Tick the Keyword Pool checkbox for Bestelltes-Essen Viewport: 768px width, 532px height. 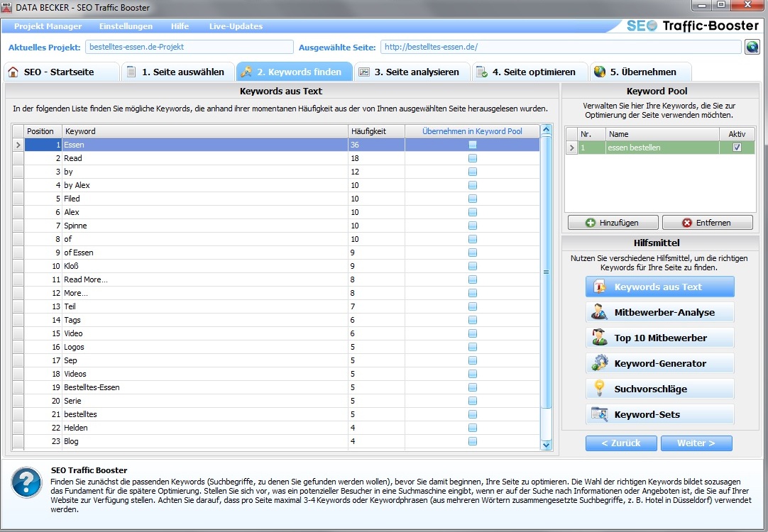pyautogui.click(x=472, y=387)
